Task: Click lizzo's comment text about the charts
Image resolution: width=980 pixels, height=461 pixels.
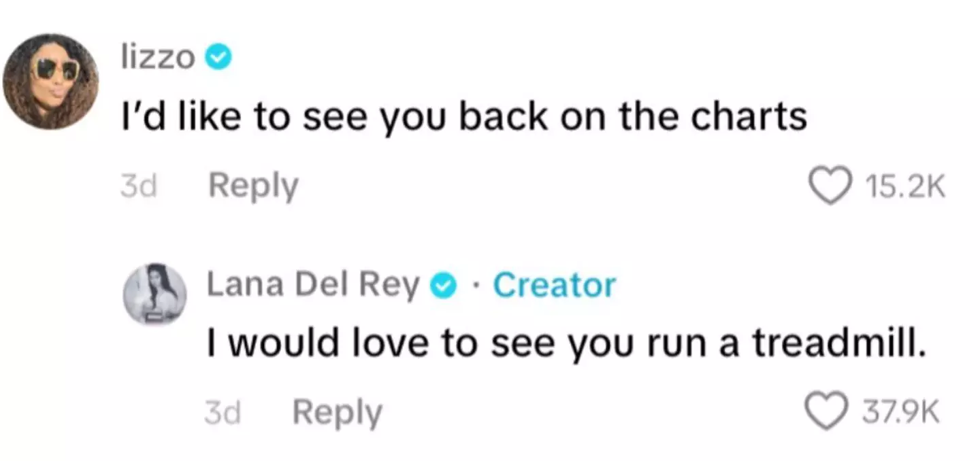Action: 463,118
